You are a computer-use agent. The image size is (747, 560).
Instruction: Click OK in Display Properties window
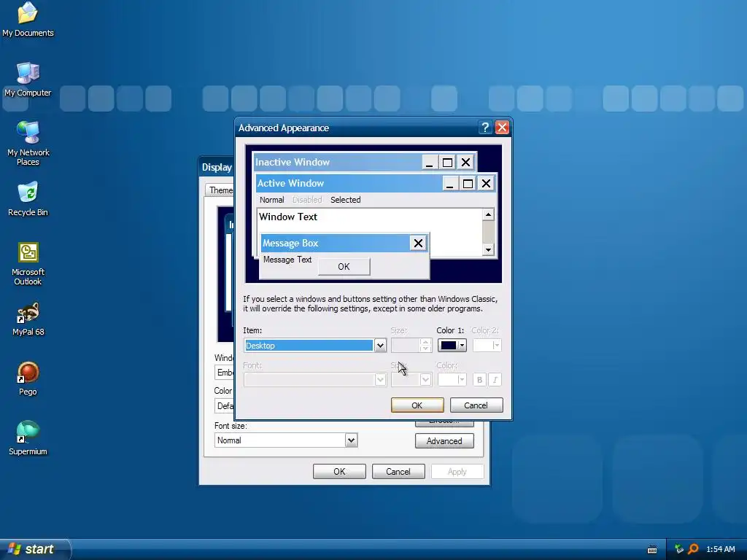pyautogui.click(x=339, y=472)
